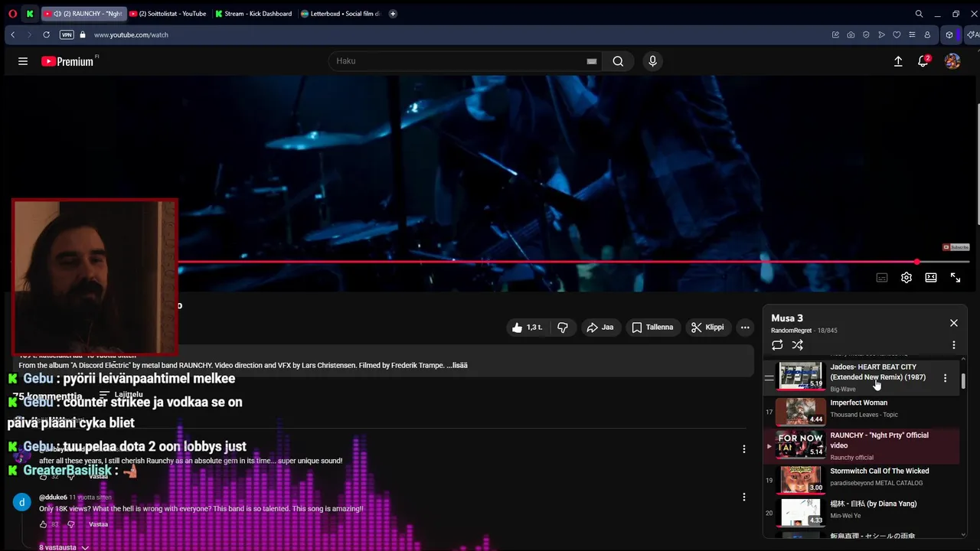The height and width of the screenshot is (551, 980).
Task: Play Jadoes- HEART BEAT CITY from playlist
Action: click(x=861, y=377)
